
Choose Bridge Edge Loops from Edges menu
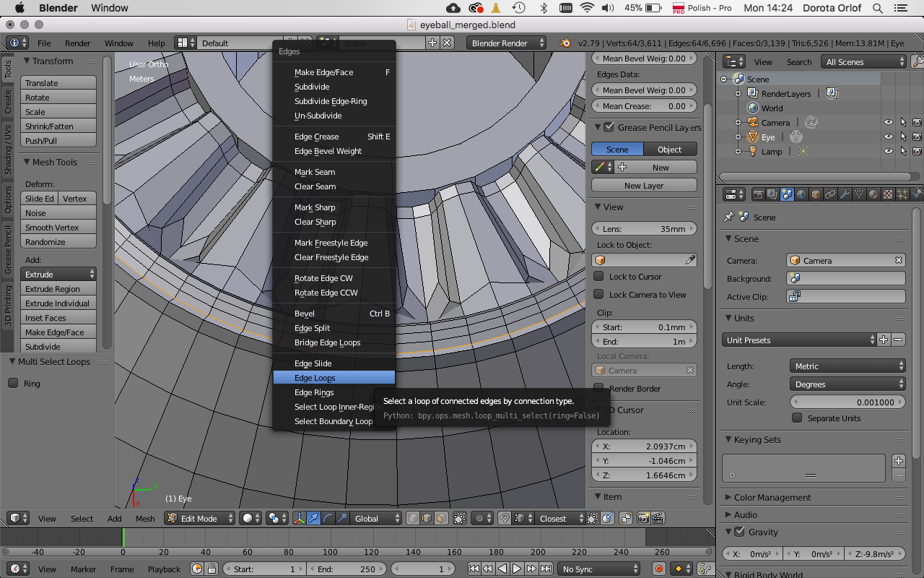(327, 342)
